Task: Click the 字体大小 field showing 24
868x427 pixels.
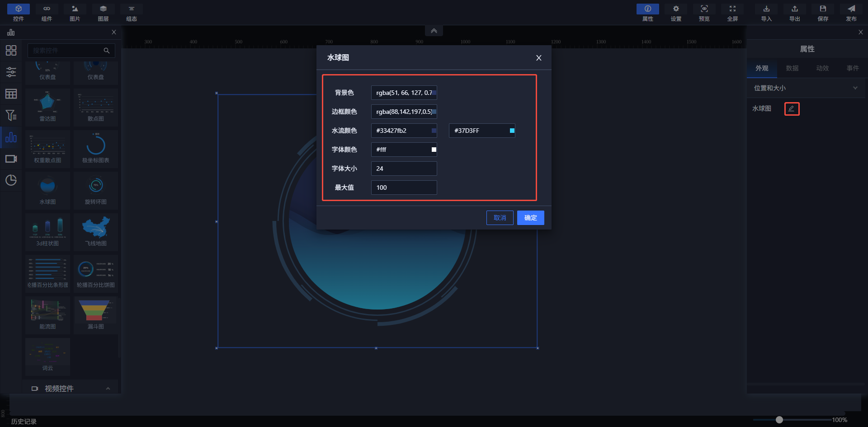Action: pyautogui.click(x=404, y=169)
